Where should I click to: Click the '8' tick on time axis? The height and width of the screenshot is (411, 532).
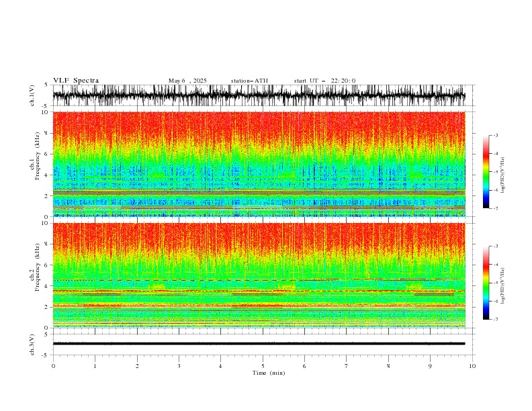click(x=388, y=366)
